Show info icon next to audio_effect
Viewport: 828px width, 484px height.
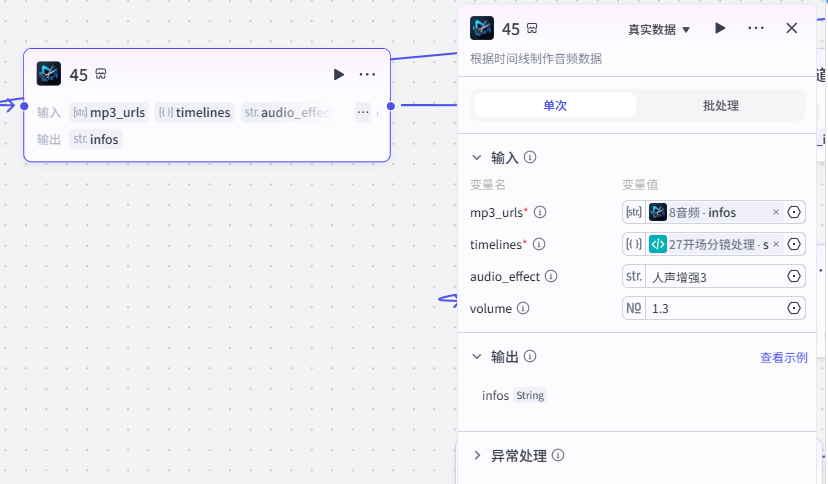pos(551,276)
